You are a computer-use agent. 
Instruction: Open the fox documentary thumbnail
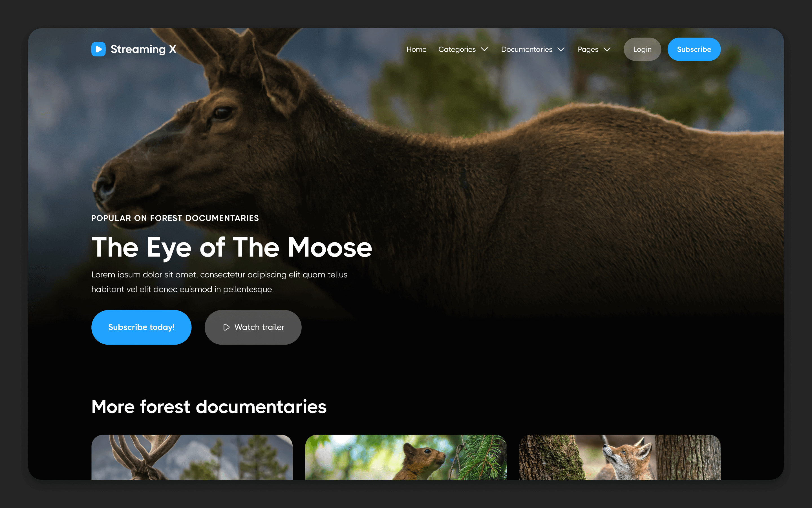coord(620,457)
